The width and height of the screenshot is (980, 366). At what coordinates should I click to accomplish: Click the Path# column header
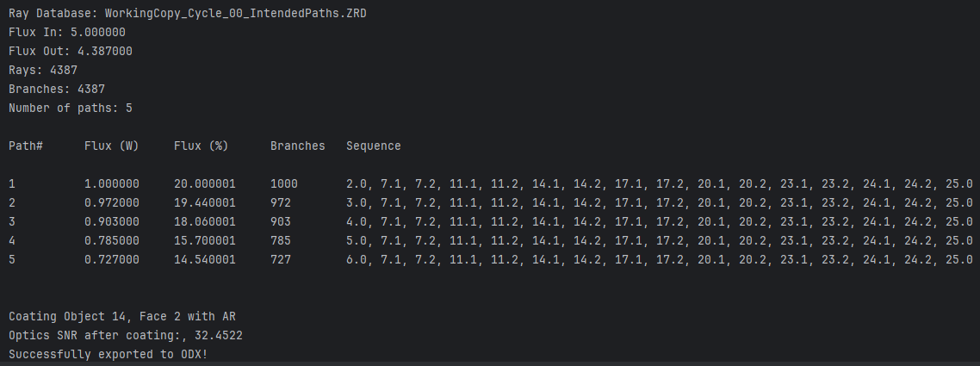point(26,146)
